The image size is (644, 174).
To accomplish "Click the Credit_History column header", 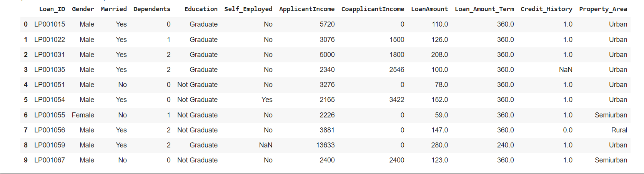I will point(546,9).
